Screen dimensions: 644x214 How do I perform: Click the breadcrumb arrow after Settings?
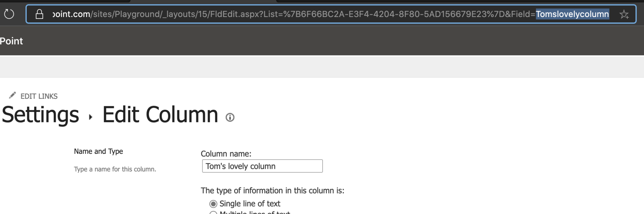(x=91, y=117)
